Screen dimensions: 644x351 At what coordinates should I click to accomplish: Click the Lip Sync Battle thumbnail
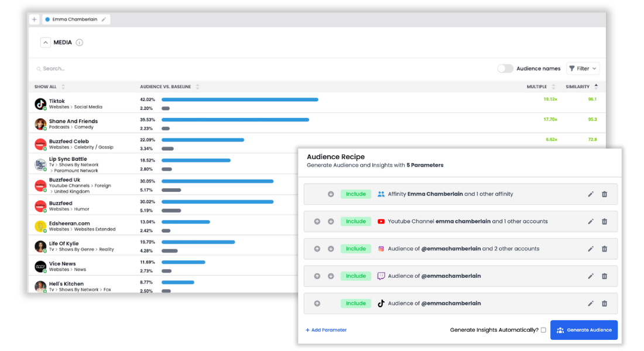[40, 164]
